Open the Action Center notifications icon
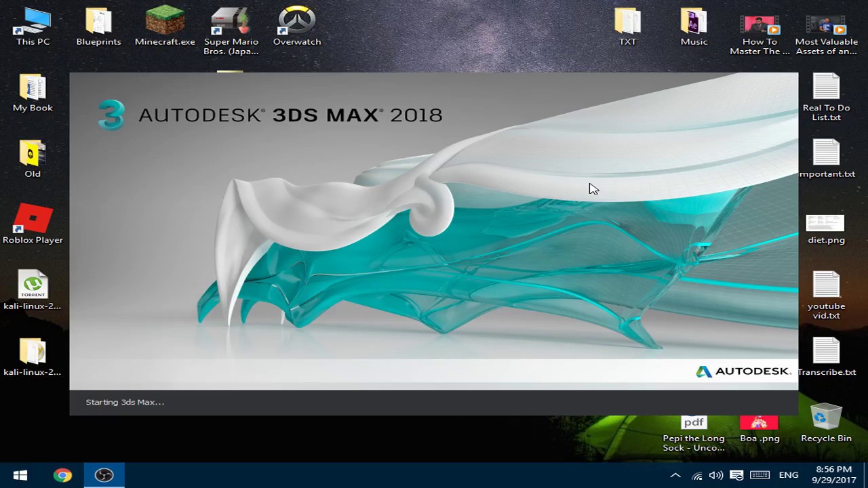This screenshot has width=868, height=488. coord(737,475)
